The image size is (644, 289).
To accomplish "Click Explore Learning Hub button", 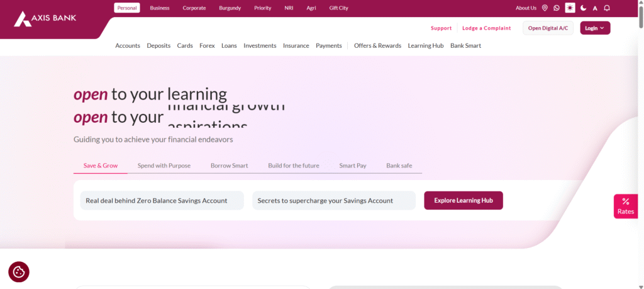I will point(463,200).
